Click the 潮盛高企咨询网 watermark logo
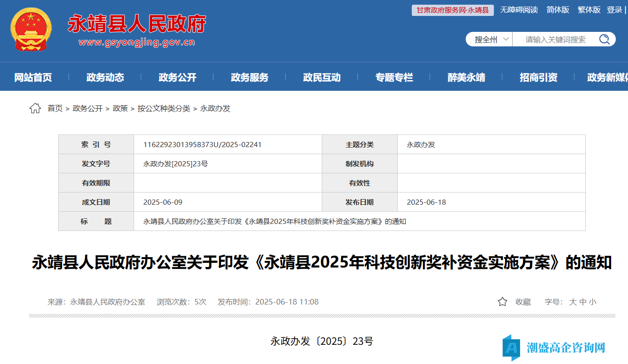Image resolution: width=628 pixels, height=364 pixels. 554,347
